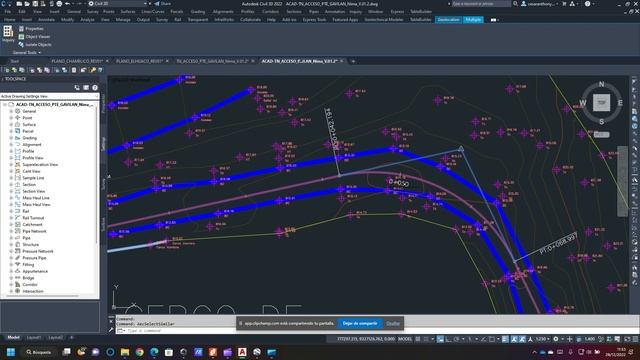This screenshot has width=640, height=360.
Task: Click the Share button in title bar
Action: (x=162, y=4)
